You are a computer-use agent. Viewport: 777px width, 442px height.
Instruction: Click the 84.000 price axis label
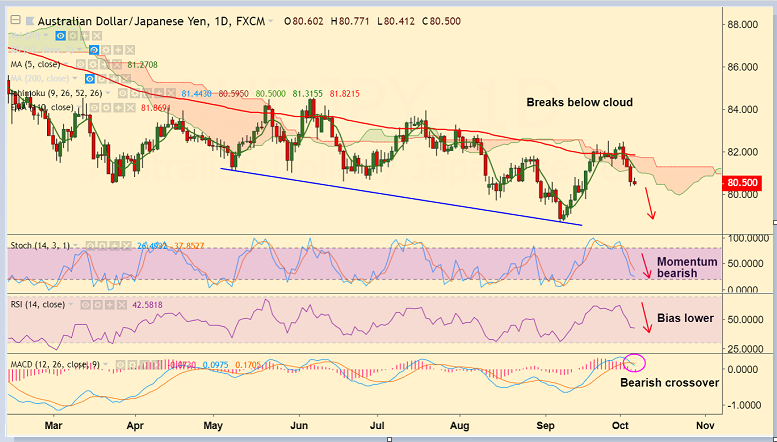744,110
